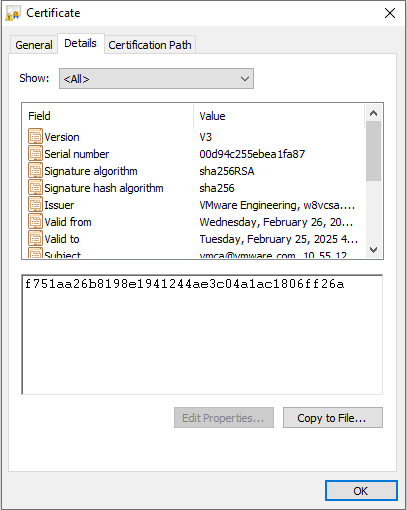The height and width of the screenshot is (510, 407).
Task: Select the Valid to field icon
Action: [x=35, y=239]
